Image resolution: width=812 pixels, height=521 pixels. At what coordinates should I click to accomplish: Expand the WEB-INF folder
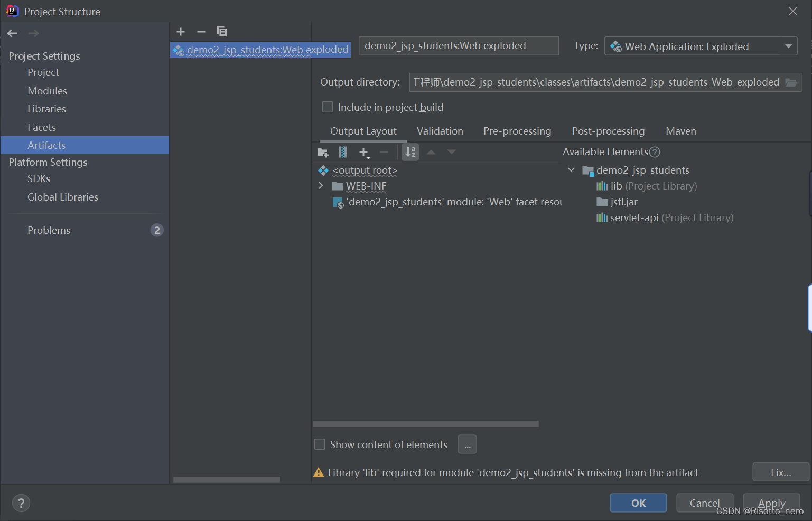321,186
